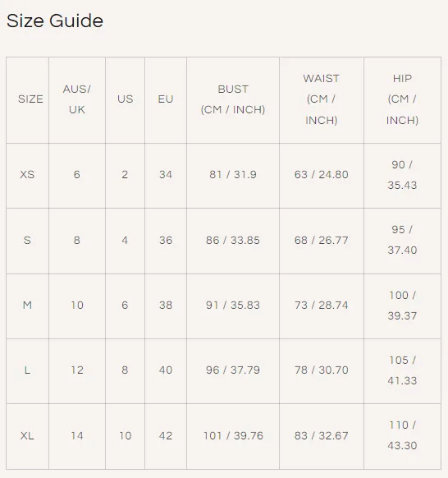Click the AUS/UK size 14 cell
The image size is (448, 478).
77,435
